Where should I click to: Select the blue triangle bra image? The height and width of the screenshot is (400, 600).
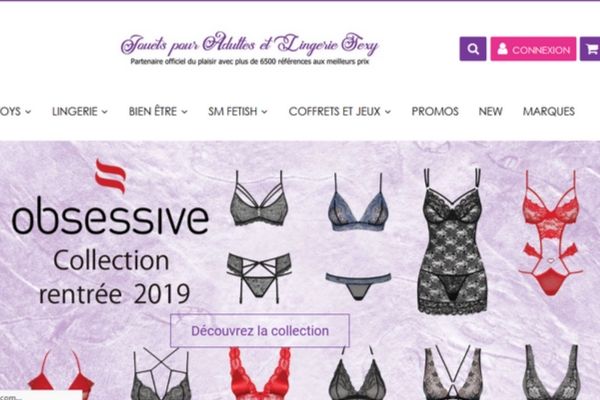[358, 202]
